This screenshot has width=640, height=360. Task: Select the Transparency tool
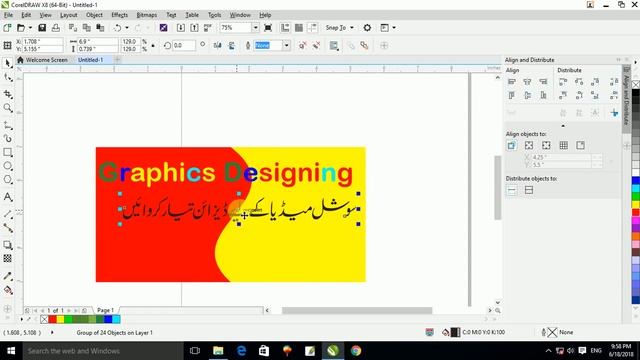[x=8, y=258]
